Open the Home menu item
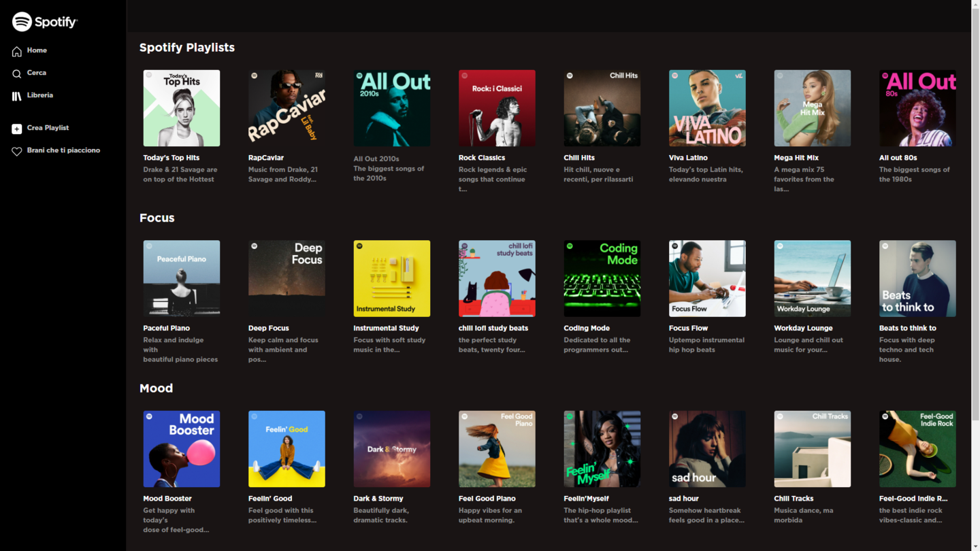 (37, 50)
